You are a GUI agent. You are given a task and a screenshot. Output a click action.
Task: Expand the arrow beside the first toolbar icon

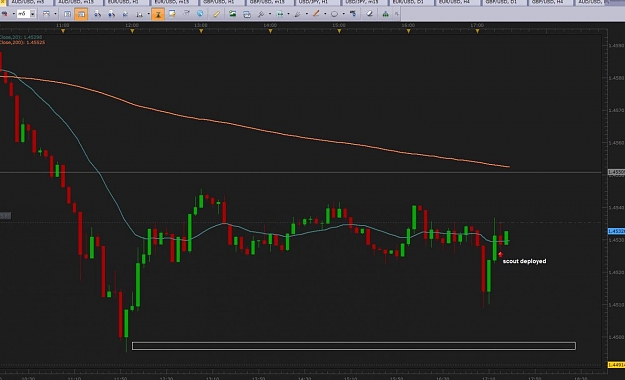(13, 14)
